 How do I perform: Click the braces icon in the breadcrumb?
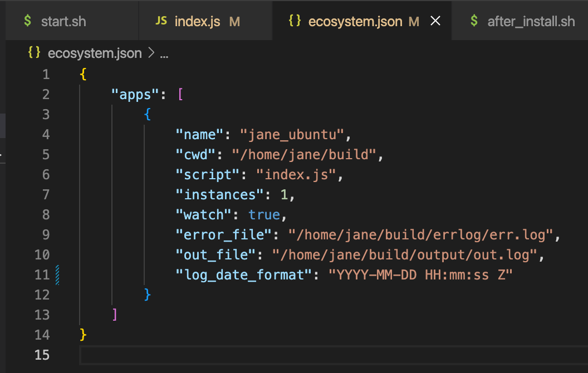[x=34, y=52]
